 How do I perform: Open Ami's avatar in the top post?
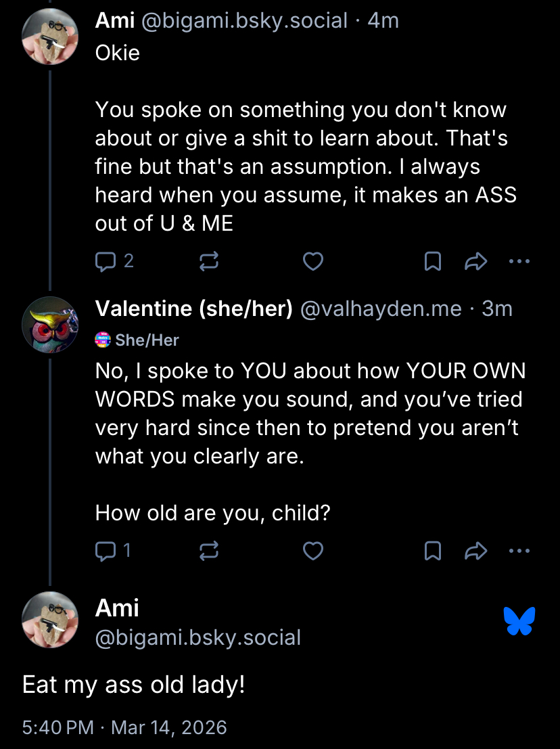51,37
